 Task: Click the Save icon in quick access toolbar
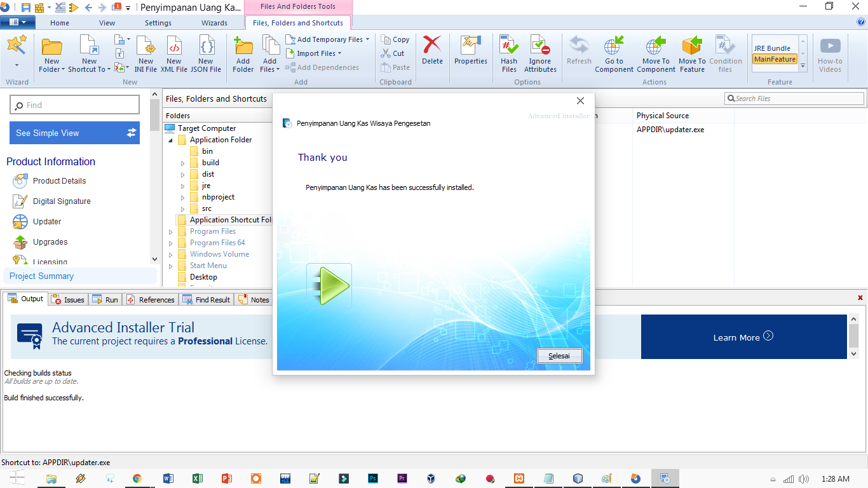coord(26,8)
